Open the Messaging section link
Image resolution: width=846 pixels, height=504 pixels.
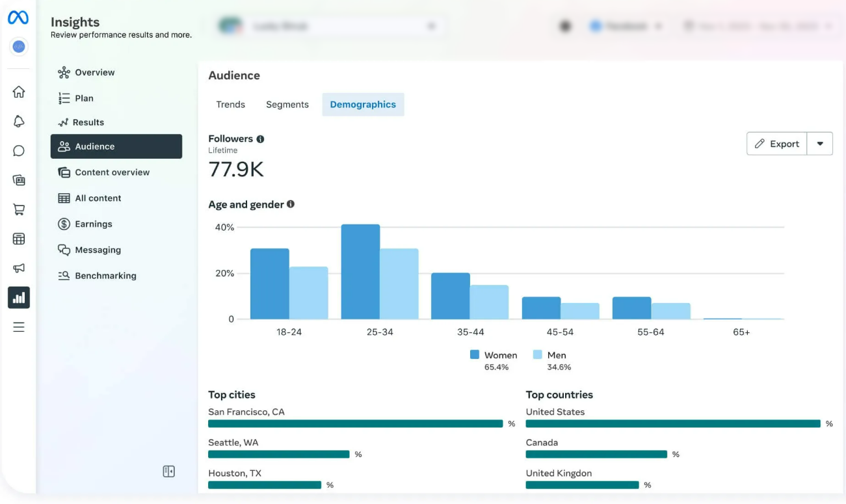[99, 250]
